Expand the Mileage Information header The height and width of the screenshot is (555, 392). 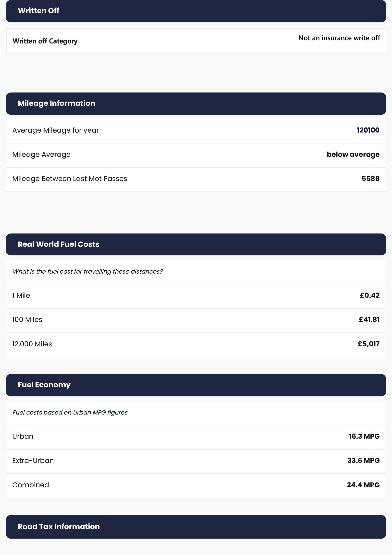coord(196,103)
